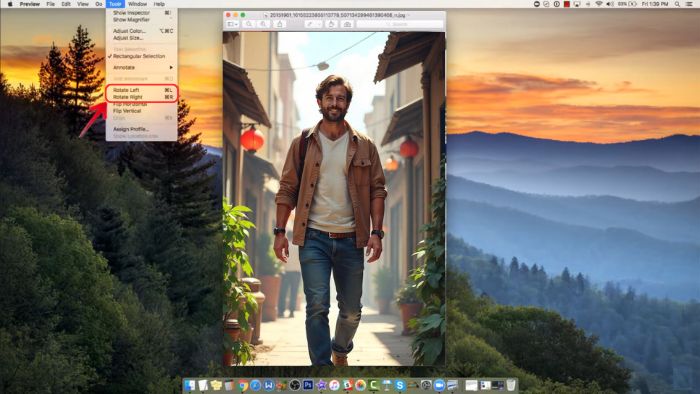The image size is (700, 394).
Task: Choose Rotate Right from Tools menu
Action: click(141, 97)
